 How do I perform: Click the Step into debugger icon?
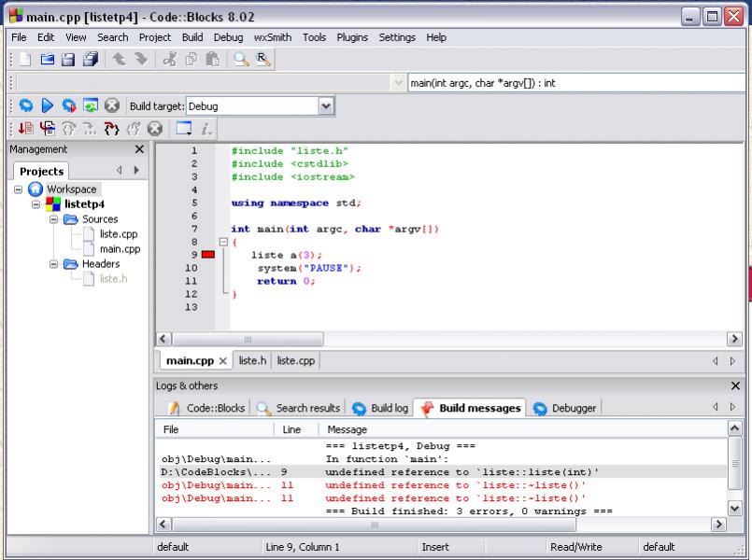pyautogui.click(x=112, y=129)
